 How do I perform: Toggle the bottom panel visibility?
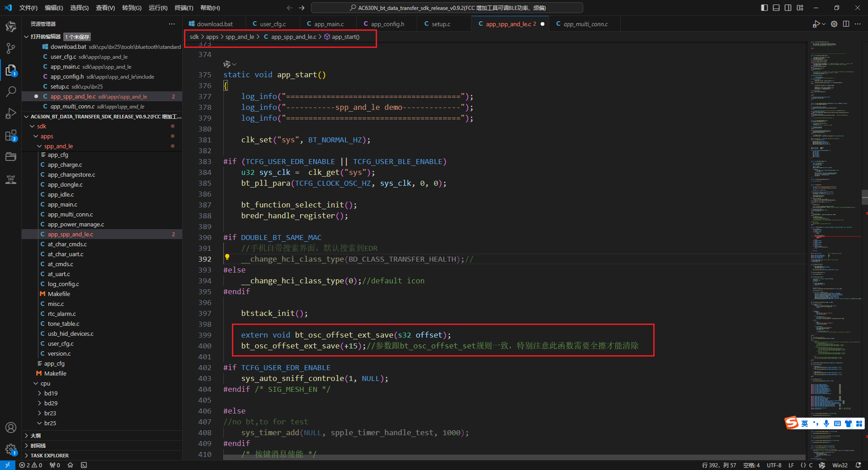(x=776, y=8)
